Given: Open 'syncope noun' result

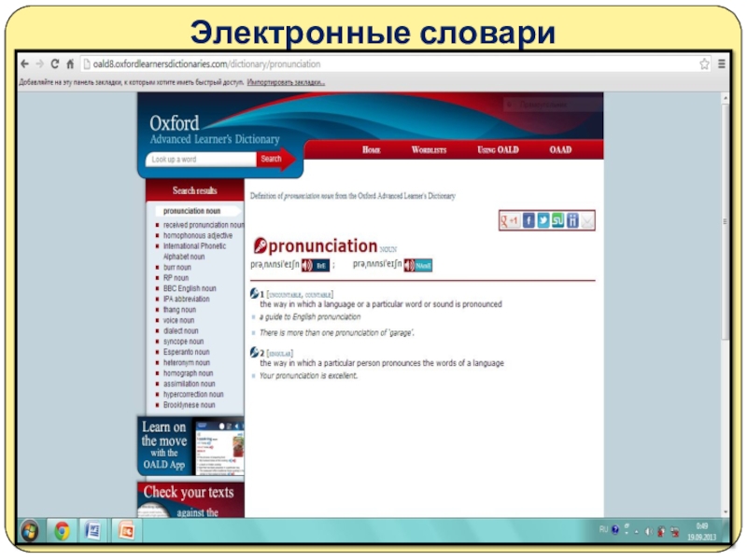Looking at the screenshot, I should click(183, 342).
